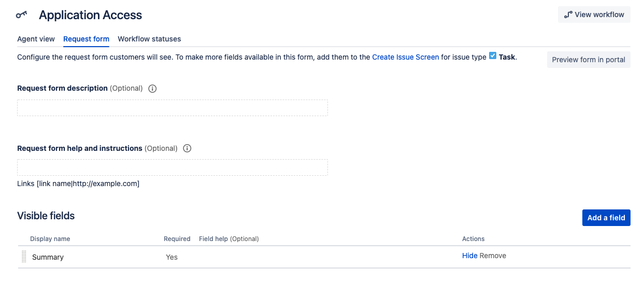Switch to the Agent view tab
This screenshot has height=282, width=644.
(x=36, y=39)
